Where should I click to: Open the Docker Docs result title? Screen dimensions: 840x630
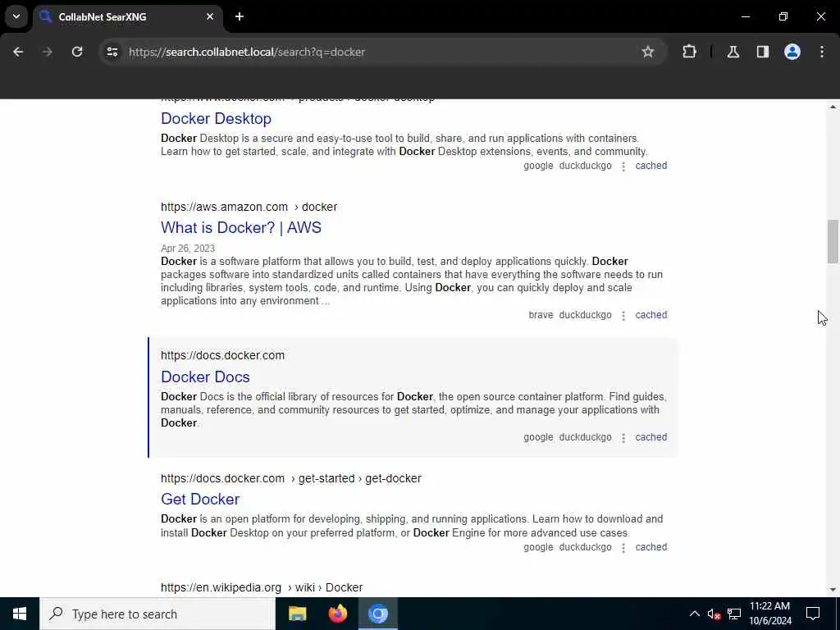coord(205,377)
